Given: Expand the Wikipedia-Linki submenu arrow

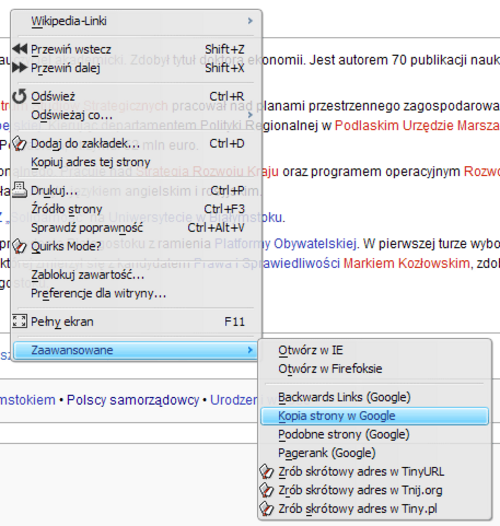Looking at the screenshot, I should tap(250, 21).
